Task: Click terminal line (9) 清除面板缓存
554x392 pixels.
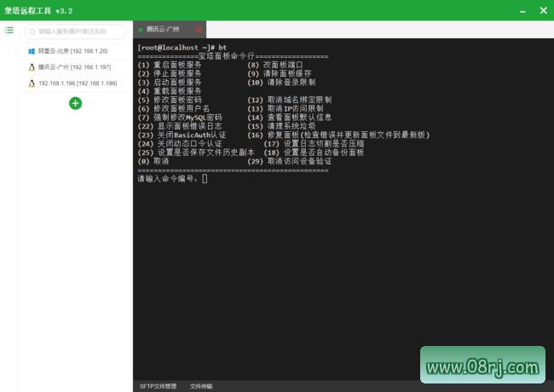Action: tap(279, 74)
